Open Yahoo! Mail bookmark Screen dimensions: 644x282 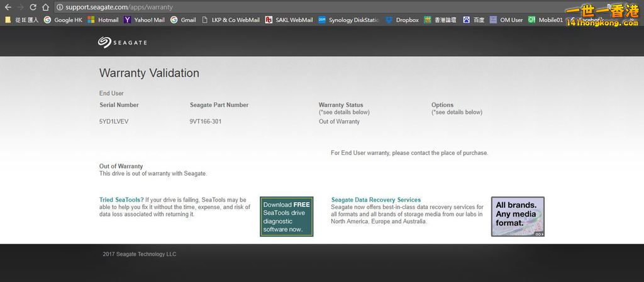click(x=144, y=20)
